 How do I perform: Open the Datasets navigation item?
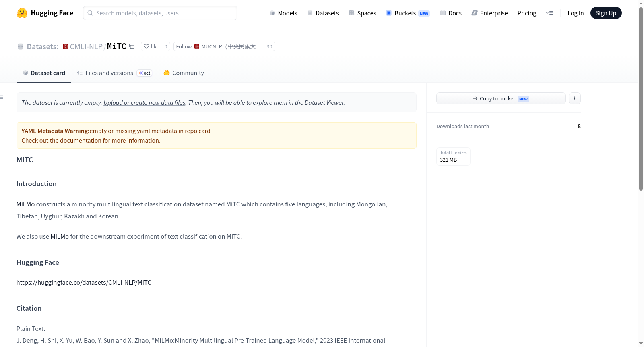[x=323, y=13]
